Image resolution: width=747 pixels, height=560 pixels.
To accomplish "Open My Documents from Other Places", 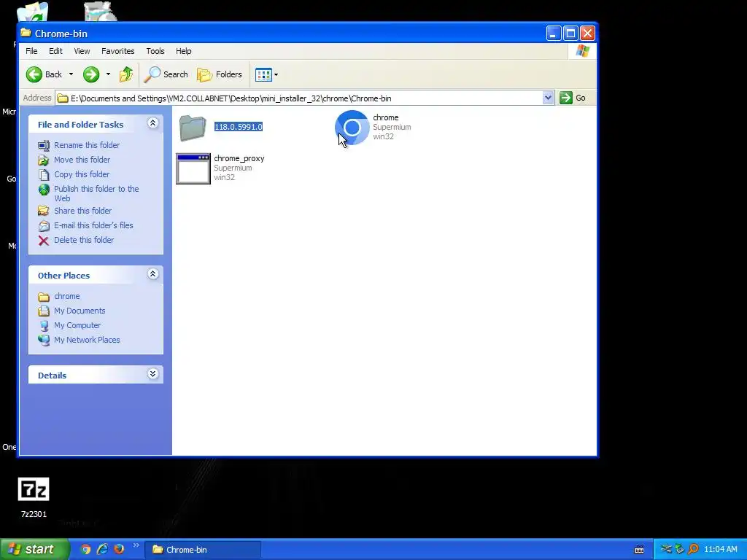I will pos(80,311).
